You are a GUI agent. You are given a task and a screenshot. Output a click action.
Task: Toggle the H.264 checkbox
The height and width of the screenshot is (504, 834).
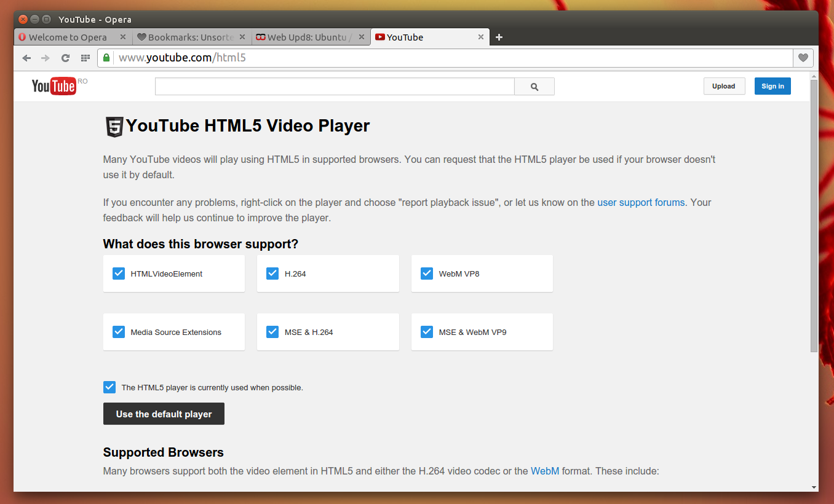pos(272,274)
